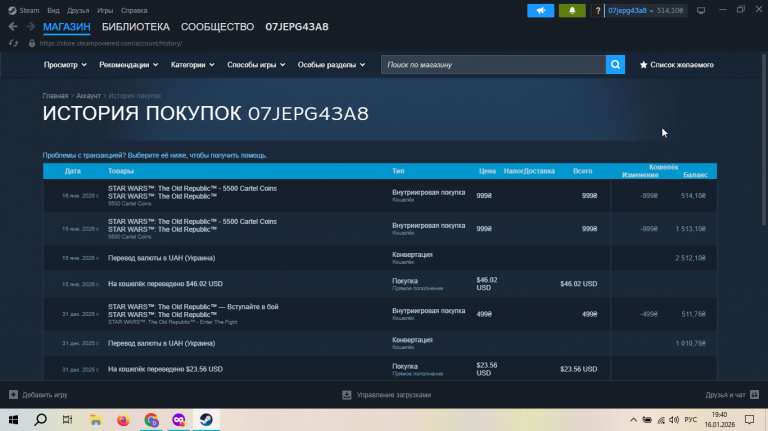Open the Steam menu item
The image size is (768, 431).
point(29,10)
